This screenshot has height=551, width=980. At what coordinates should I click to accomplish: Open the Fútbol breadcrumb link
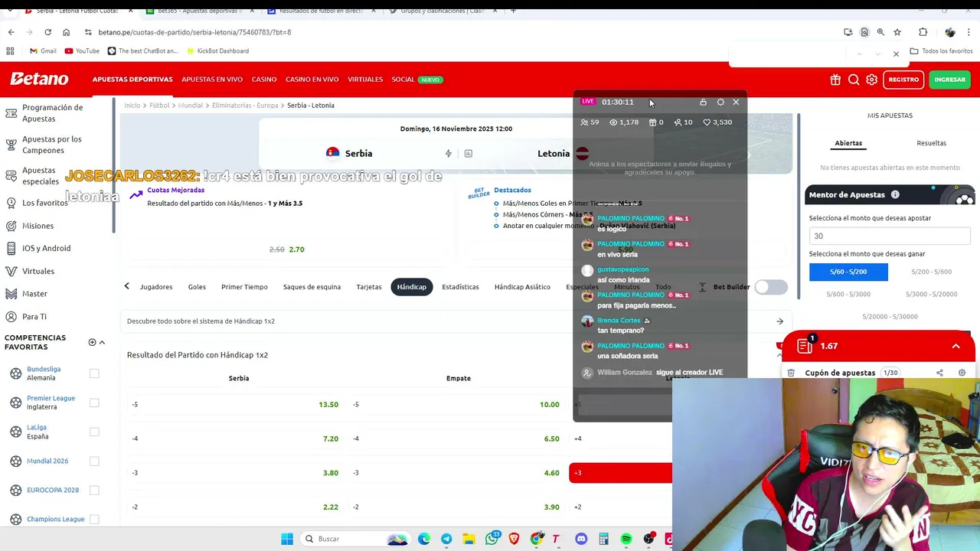pos(159,105)
